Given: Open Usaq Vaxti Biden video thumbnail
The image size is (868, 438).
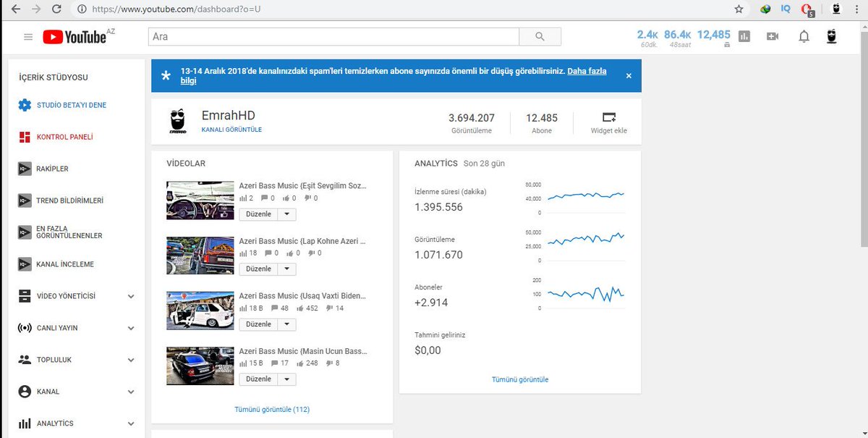Looking at the screenshot, I should (x=200, y=310).
